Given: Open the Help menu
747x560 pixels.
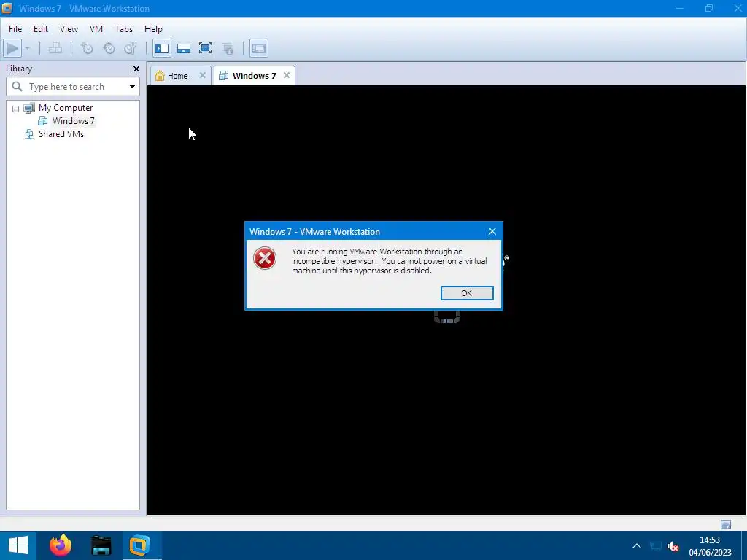Looking at the screenshot, I should point(153,29).
